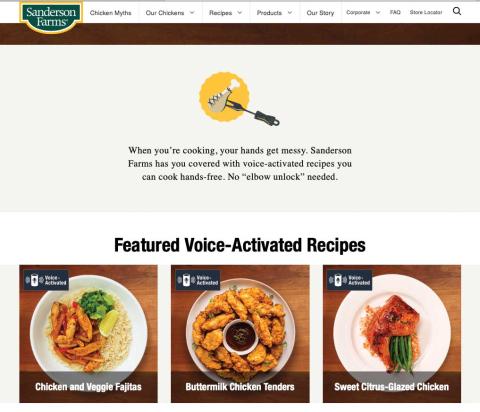The image size is (480, 412).
Task: Expand the Corporate dropdown arrow
Action: (378, 13)
